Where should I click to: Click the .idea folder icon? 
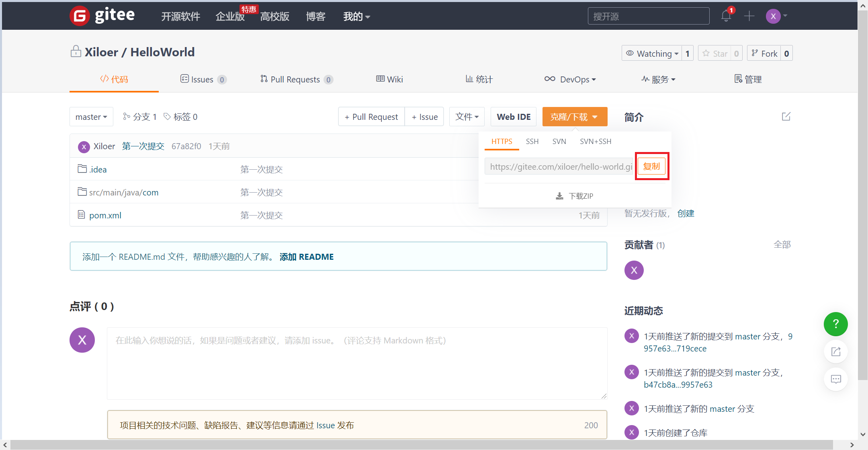(x=82, y=168)
